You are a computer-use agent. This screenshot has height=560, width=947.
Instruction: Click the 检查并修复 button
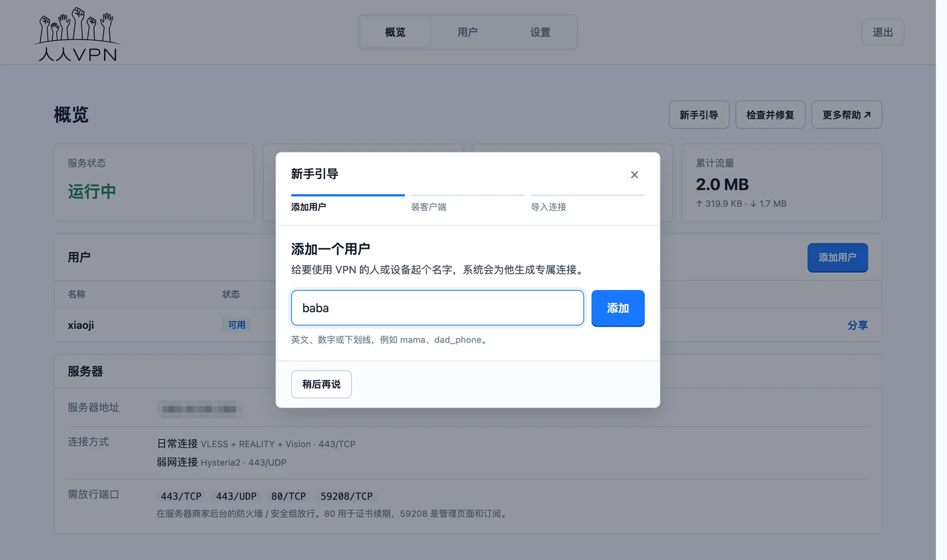click(770, 115)
